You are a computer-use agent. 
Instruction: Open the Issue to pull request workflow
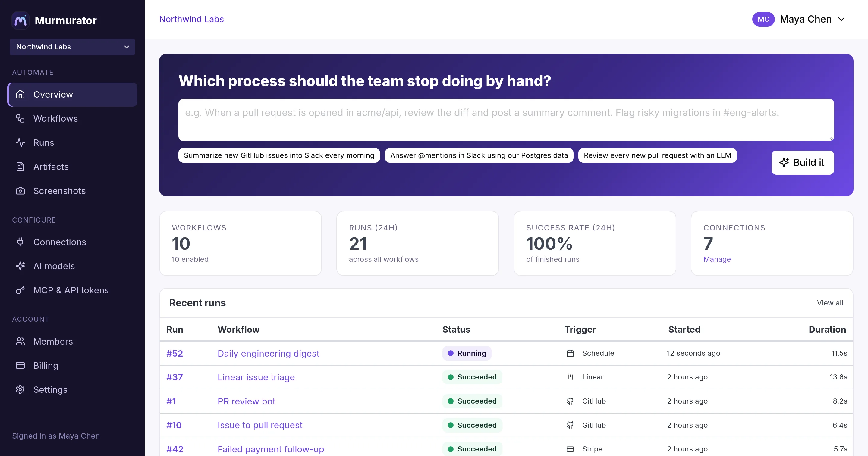click(260, 425)
